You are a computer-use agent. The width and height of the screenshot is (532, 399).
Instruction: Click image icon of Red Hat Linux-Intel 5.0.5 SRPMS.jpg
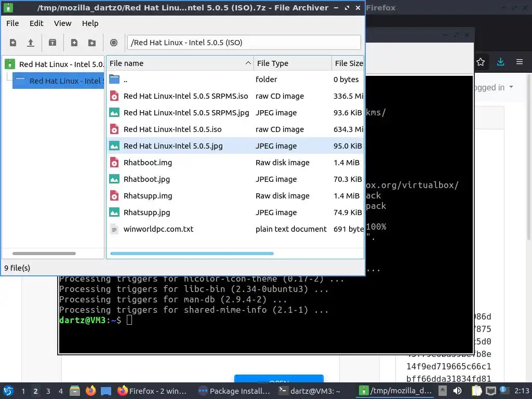click(114, 113)
